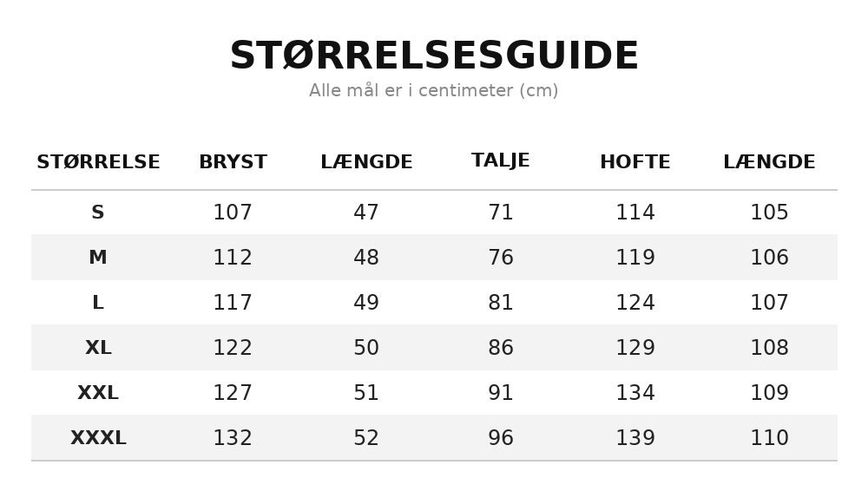
Task: Click the STØRRELSE column header
Action: [99, 162]
